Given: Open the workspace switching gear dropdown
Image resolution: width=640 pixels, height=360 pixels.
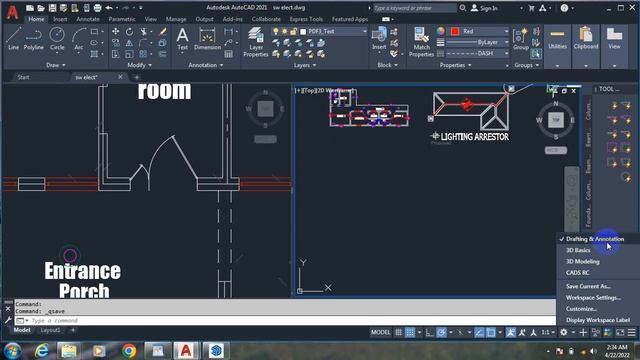Looking at the screenshot, I should 573,333.
